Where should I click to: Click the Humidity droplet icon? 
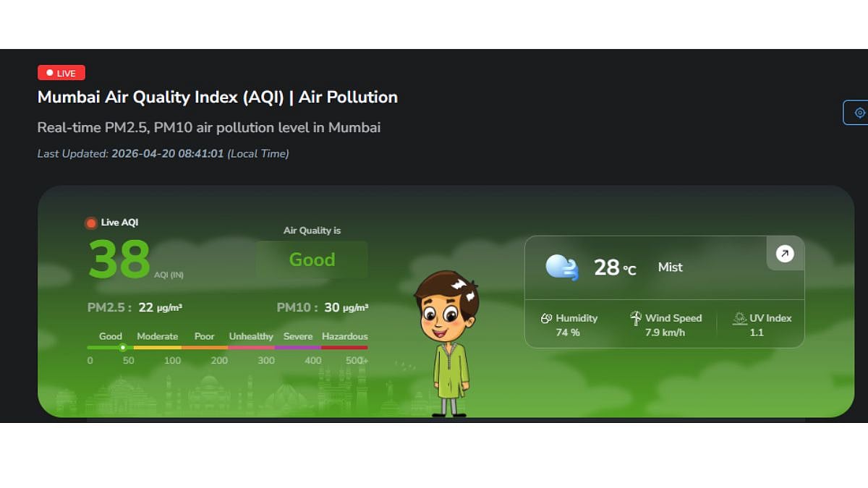click(546, 319)
